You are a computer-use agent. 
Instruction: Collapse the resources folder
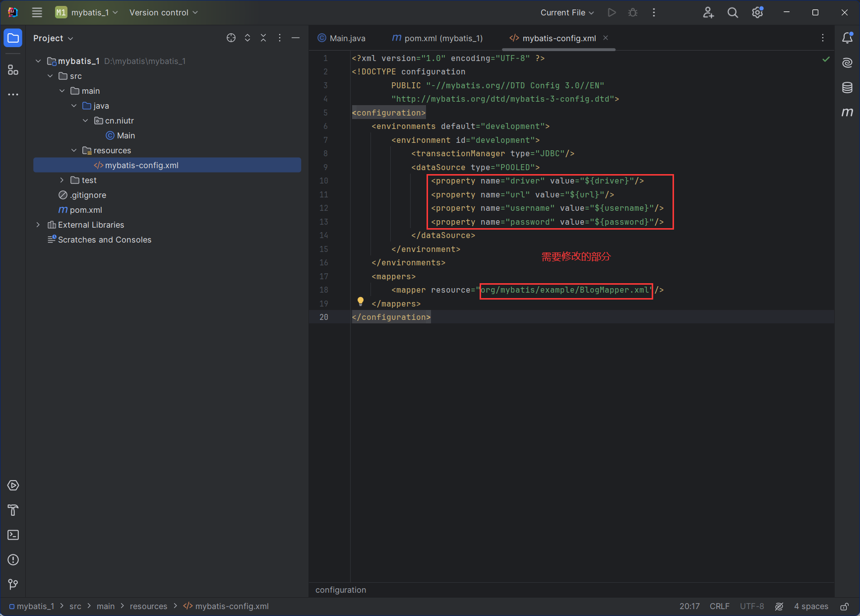point(74,150)
